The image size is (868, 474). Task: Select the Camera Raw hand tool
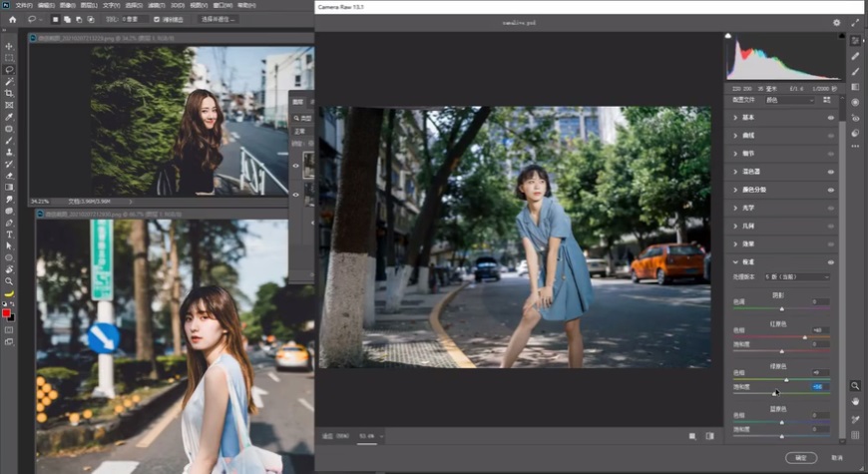pos(855,401)
